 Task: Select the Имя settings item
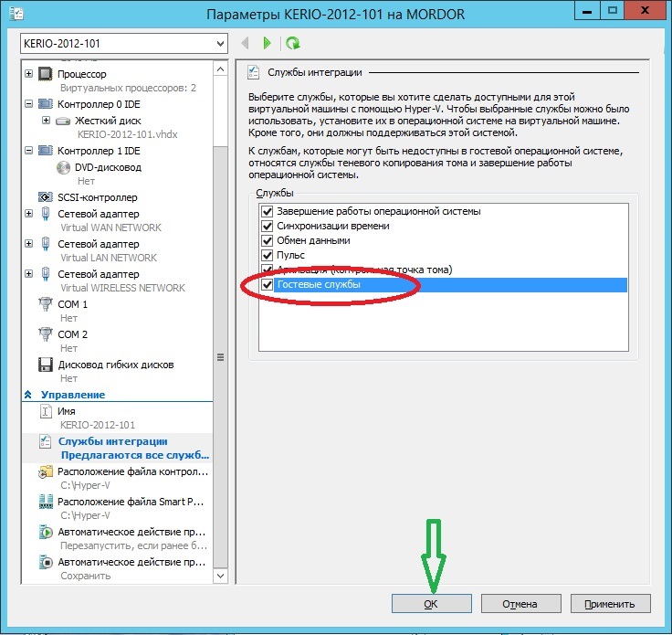point(66,411)
